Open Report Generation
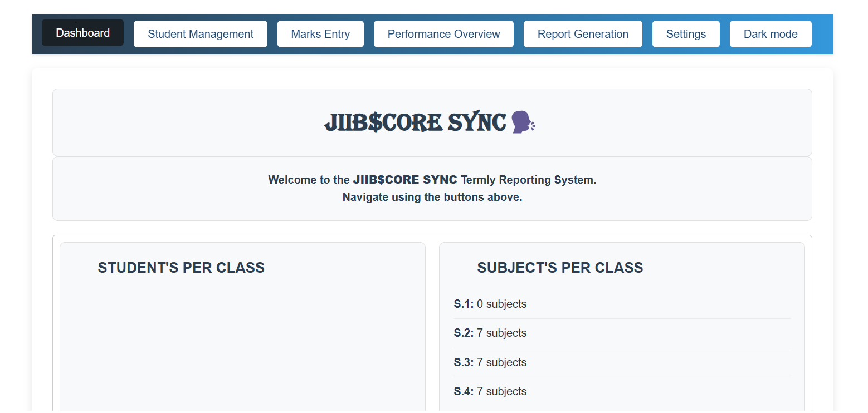Image resolution: width=868 pixels, height=413 pixels. (x=583, y=34)
